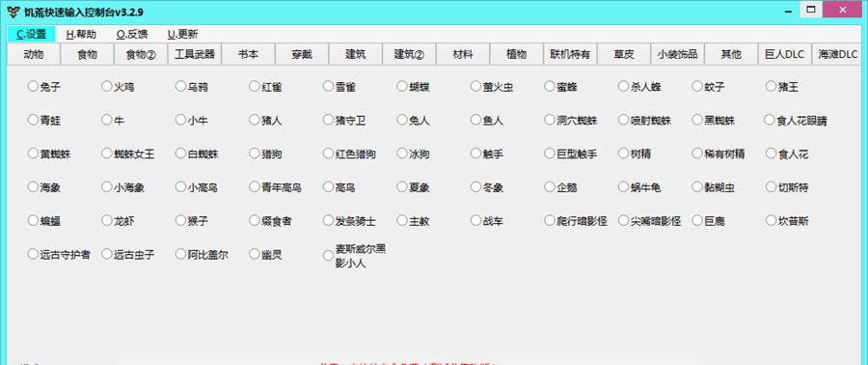Switch to the 其他 tab

732,54
